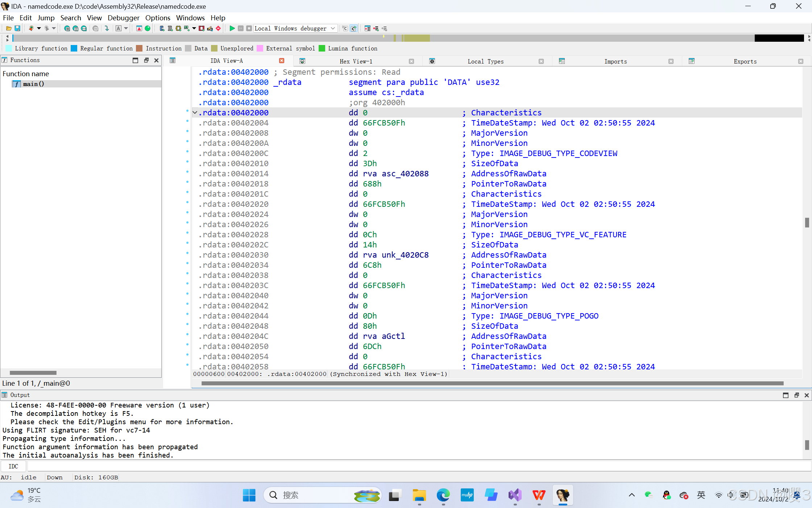Screen dimensions: 812x508
Task: Click the red breakpoint diamond icon
Action: pyautogui.click(x=218, y=28)
